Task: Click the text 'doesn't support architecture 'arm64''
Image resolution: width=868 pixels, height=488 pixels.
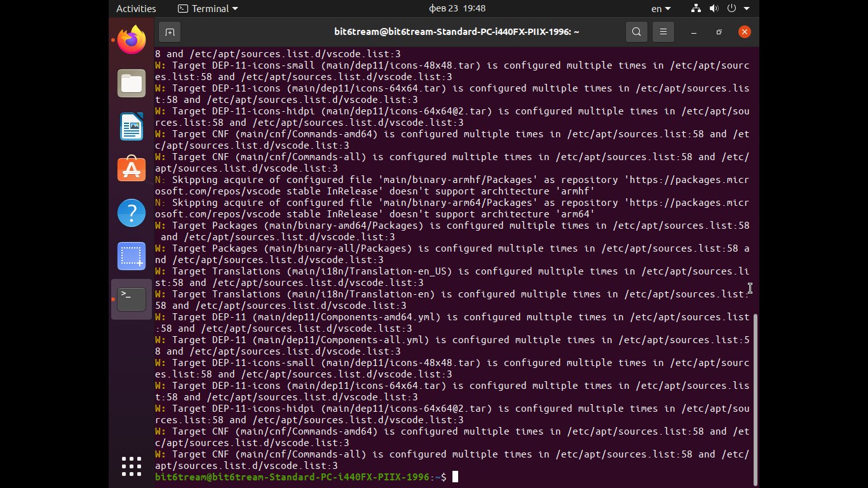Action: point(494,214)
